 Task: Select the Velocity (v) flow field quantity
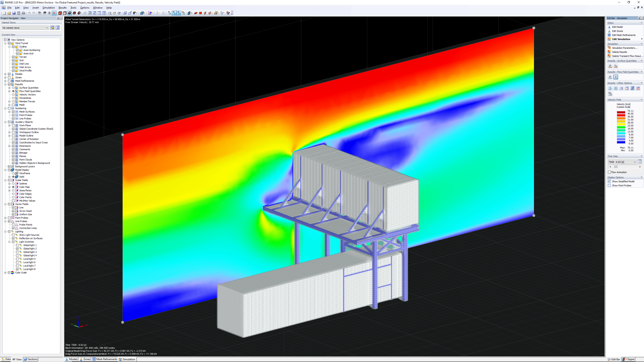pos(616,77)
